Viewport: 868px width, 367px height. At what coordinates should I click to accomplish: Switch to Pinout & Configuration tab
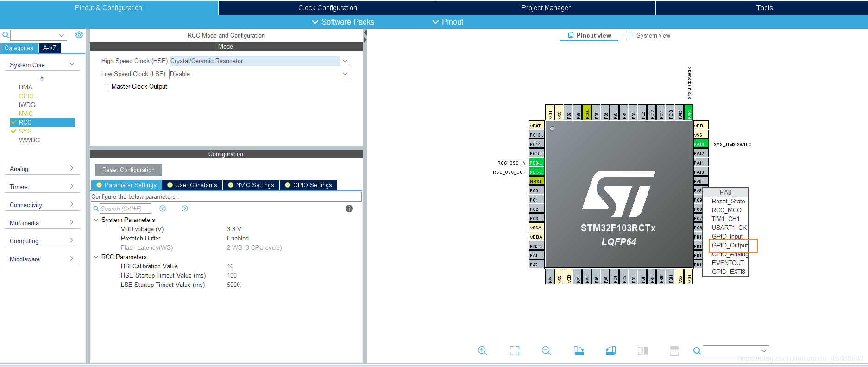click(x=109, y=8)
